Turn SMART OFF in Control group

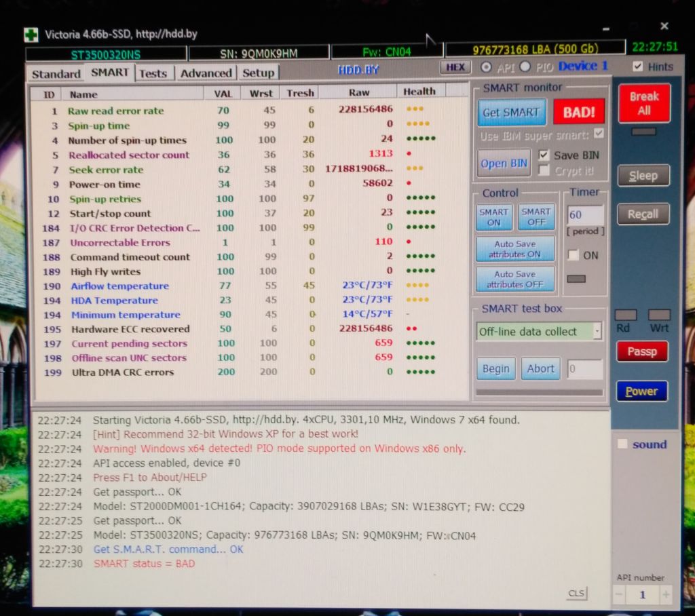(536, 217)
